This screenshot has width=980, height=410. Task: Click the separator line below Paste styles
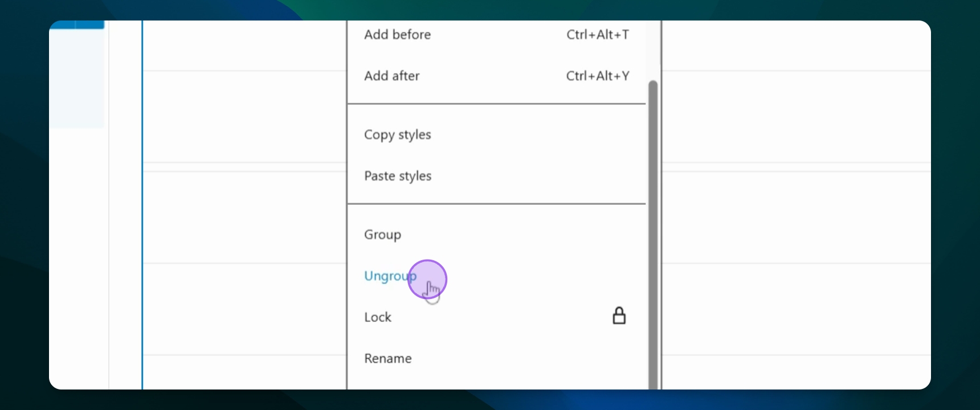[496, 203]
